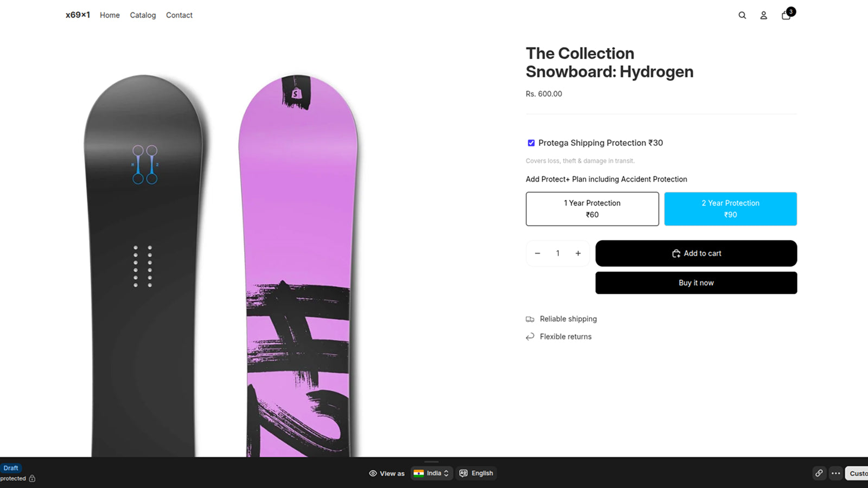Select the 2 Year Protection option
868x488 pixels.
[x=730, y=209]
